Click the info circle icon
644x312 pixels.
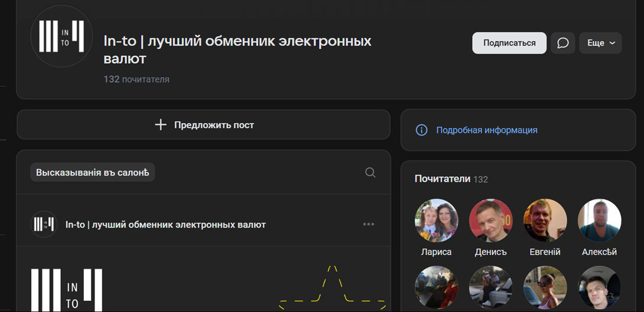coord(421,130)
